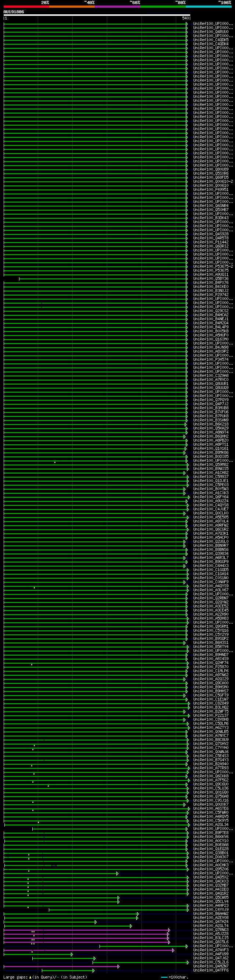Screen dimensions: 235x980
Task: Open hit UniRef100_C4QDK4
Action: click(211, 44)
